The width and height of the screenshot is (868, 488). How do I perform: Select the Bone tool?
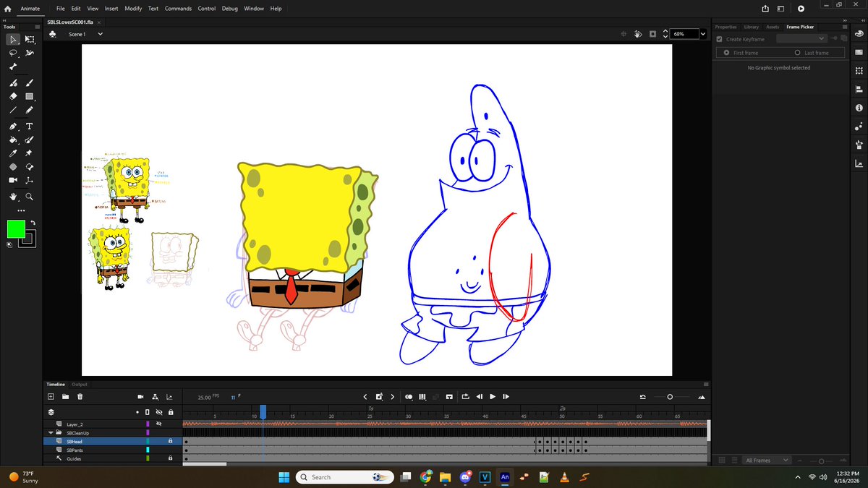[13, 67]
